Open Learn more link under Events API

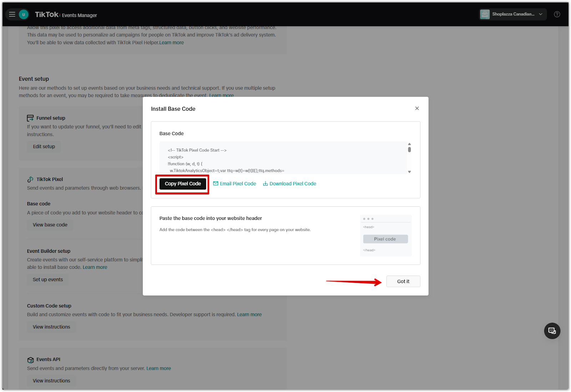coord(158,368)
